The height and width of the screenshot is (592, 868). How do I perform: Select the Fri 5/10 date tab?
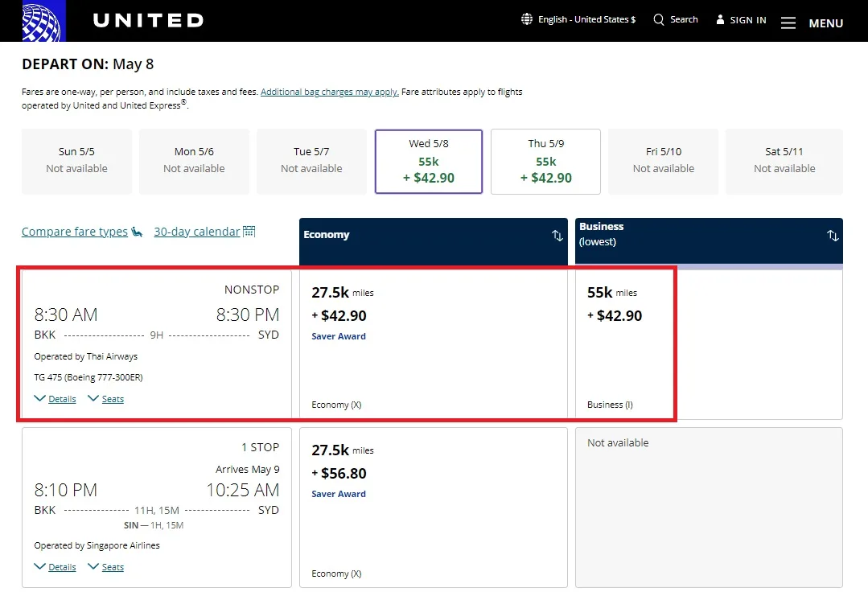(x=663, y=162)
